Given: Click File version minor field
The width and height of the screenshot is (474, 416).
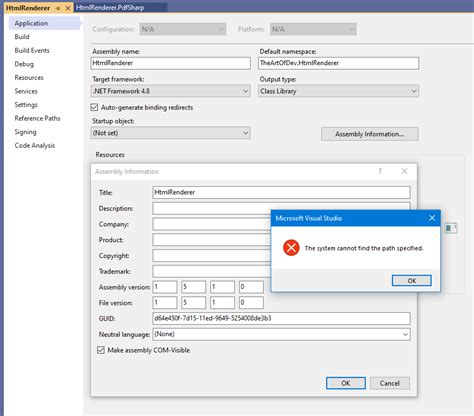Looking at the screenshot, I should [193, 303].
